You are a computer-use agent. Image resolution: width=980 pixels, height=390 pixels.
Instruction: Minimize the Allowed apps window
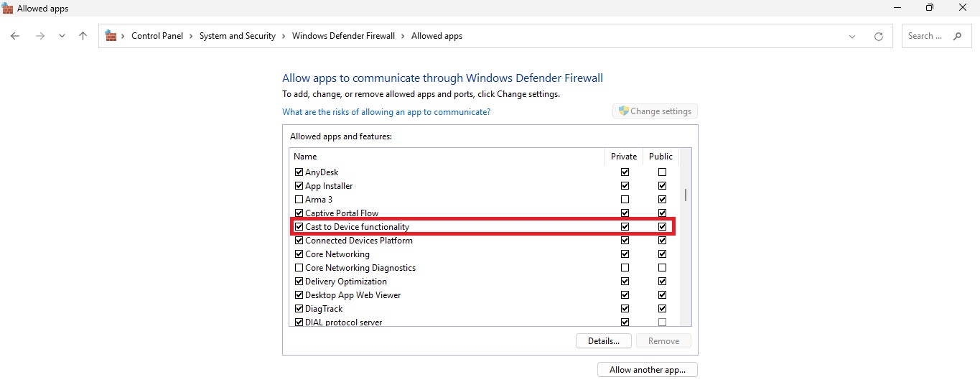click(x=897, y=8)
